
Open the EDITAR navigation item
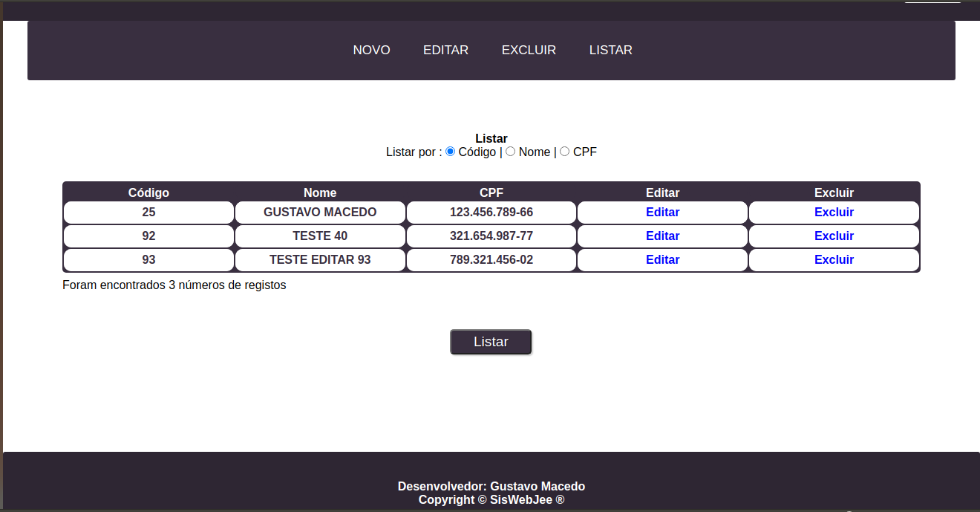445,50
